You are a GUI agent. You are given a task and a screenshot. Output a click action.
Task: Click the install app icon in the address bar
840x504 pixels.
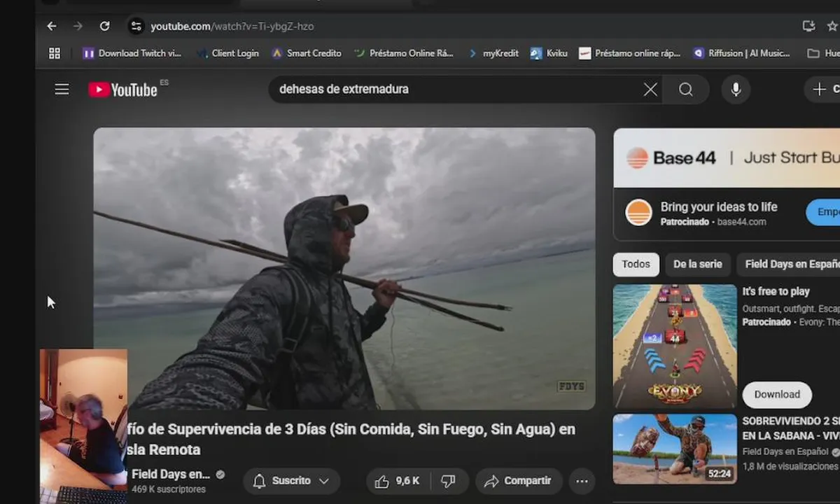pyautogui.click(x=808, y=26)
